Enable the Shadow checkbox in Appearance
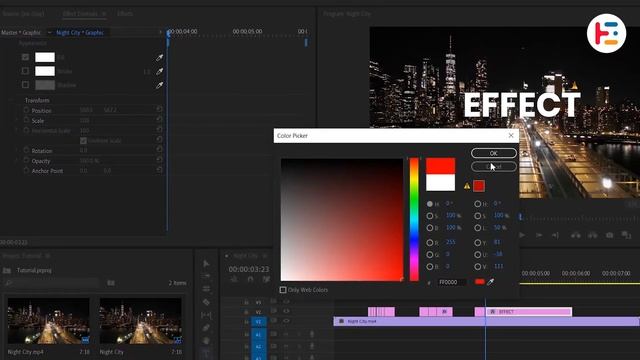 click(x=25, y=85)
